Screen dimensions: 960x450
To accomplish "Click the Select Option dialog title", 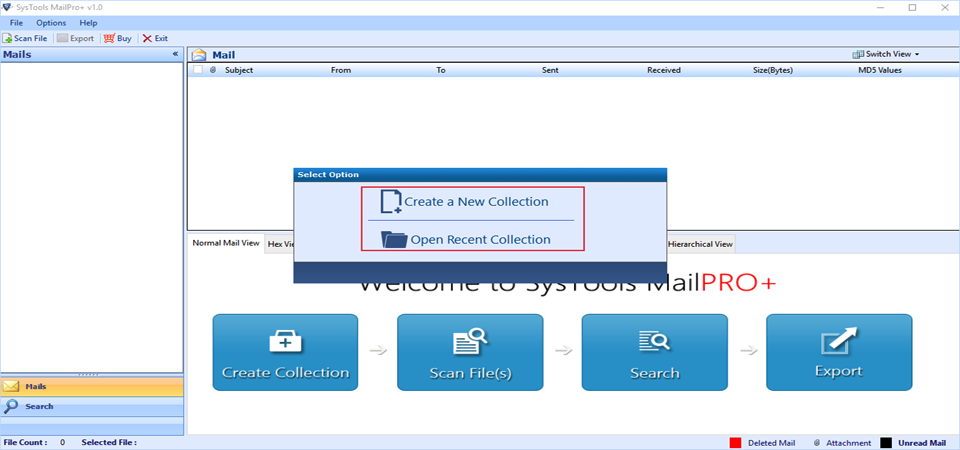I will [328, 175].
